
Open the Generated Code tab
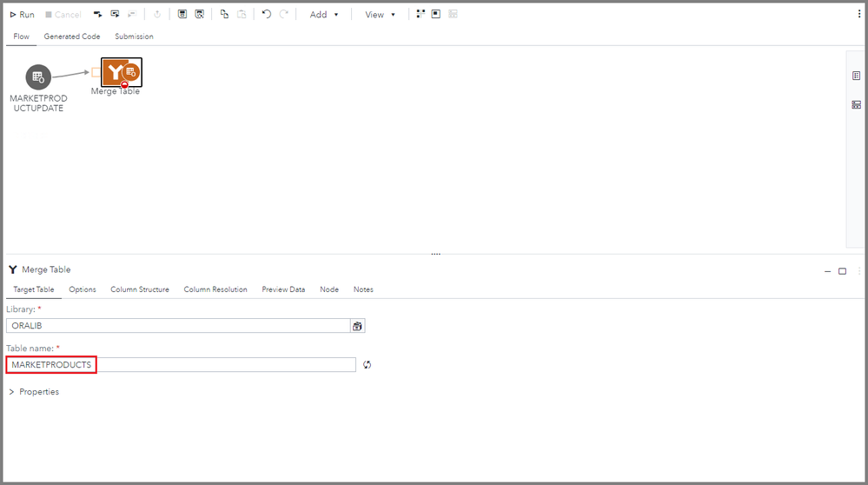point(72,37)
